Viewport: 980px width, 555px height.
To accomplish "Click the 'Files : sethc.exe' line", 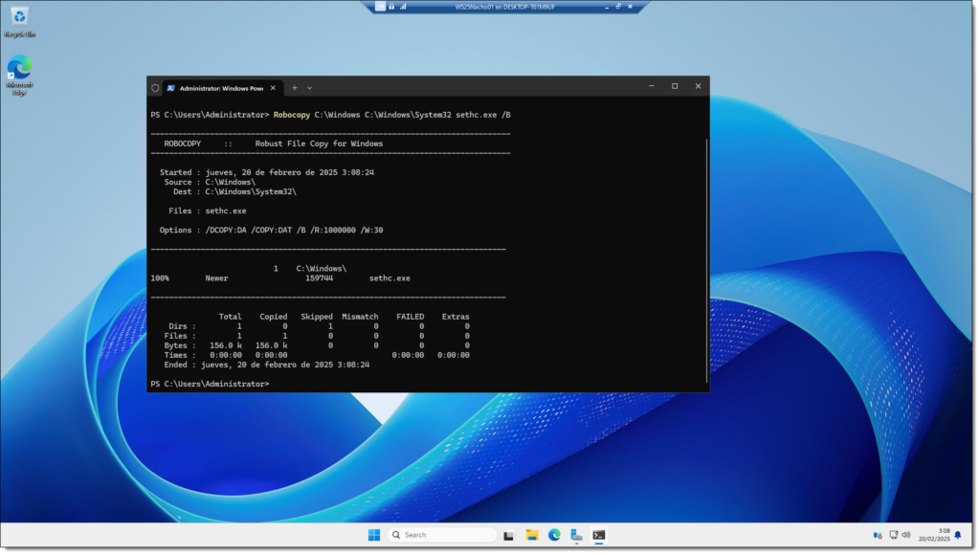I will (208, 211).
